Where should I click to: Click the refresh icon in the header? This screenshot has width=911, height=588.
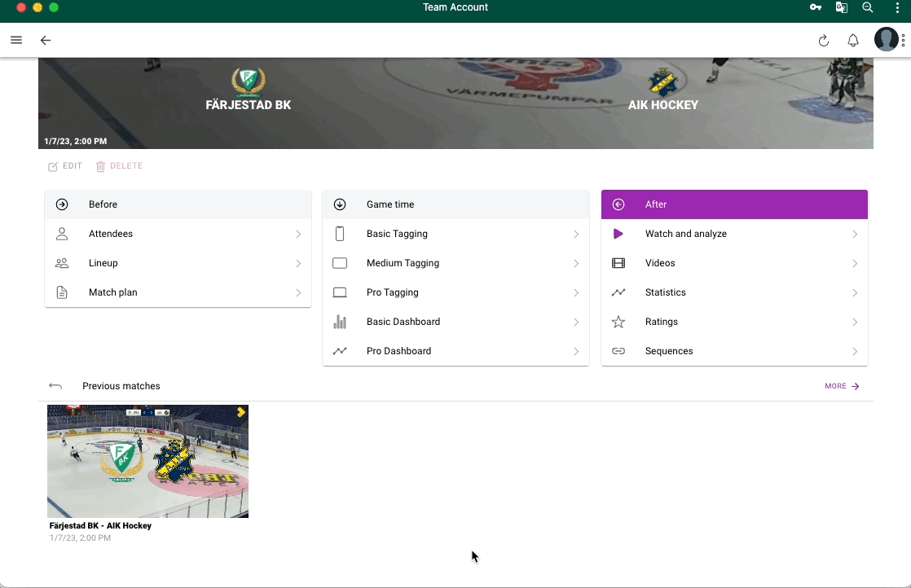[x=823, y=41]
